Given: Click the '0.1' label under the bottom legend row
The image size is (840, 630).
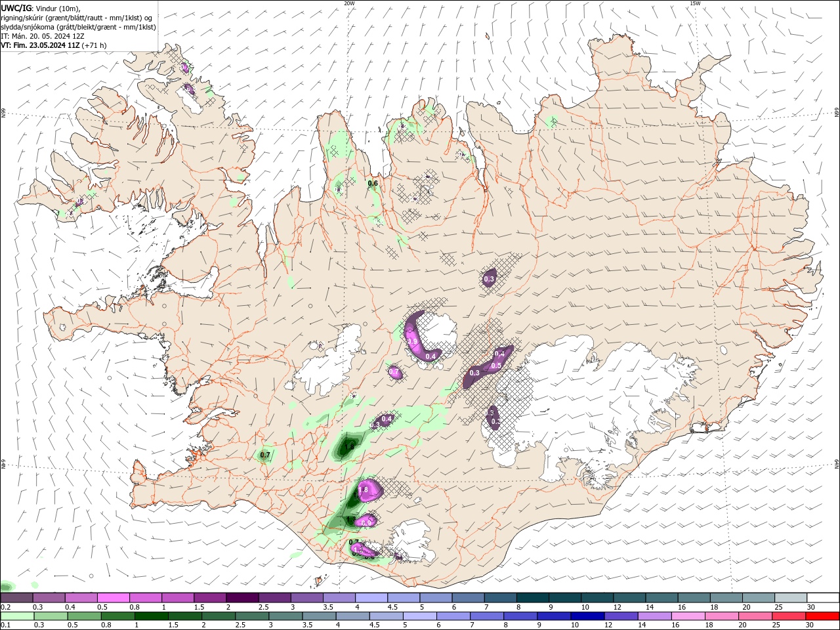Looking at the screenshot, I should click(5, 625).
